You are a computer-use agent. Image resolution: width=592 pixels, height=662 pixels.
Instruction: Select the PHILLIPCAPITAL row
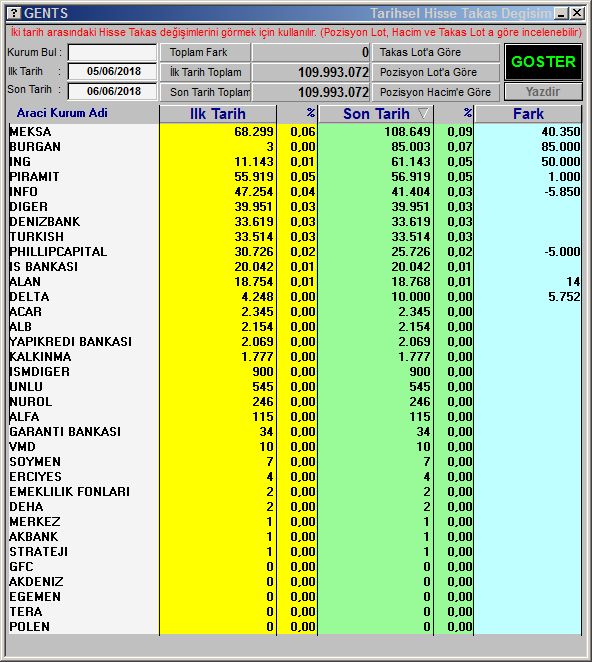295,252
